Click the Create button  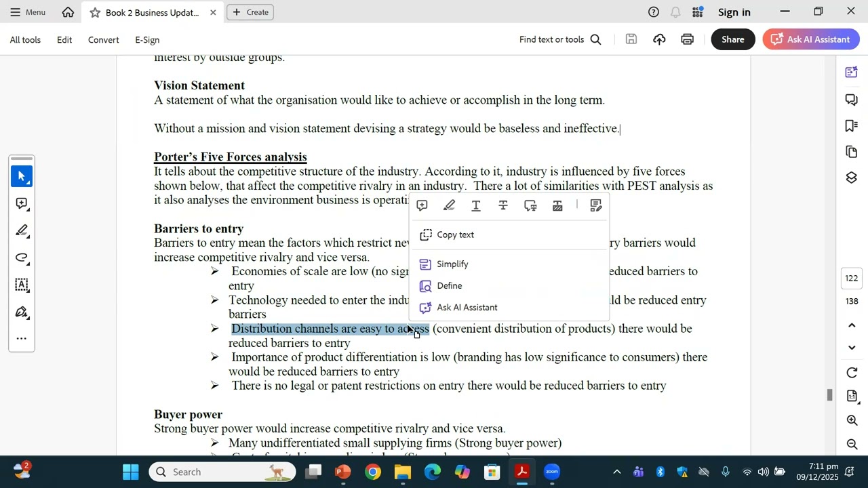point(251,12)
